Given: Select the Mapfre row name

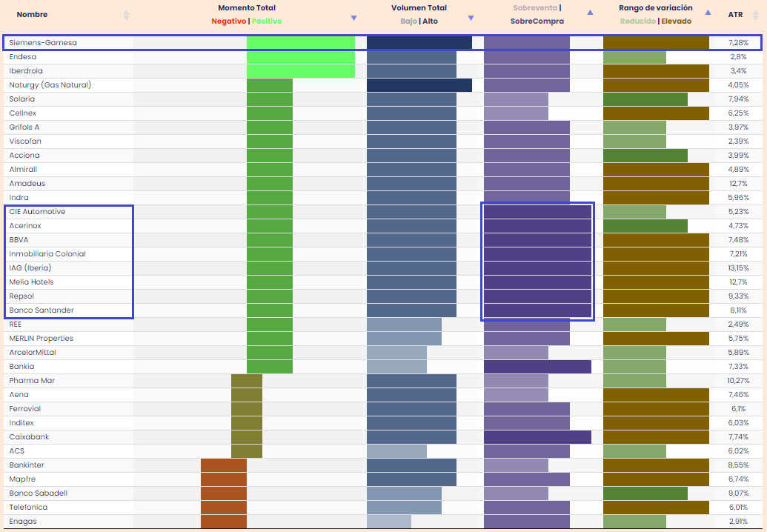Looking at the screenshot, I should click(22, 479).
